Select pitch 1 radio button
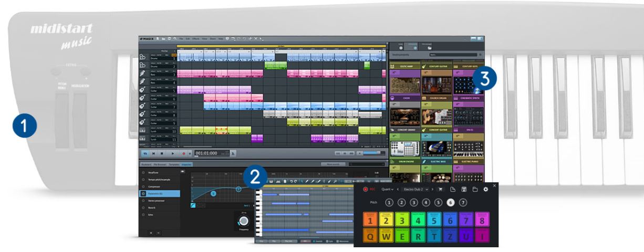644x252 pixels. coord(389,203)
